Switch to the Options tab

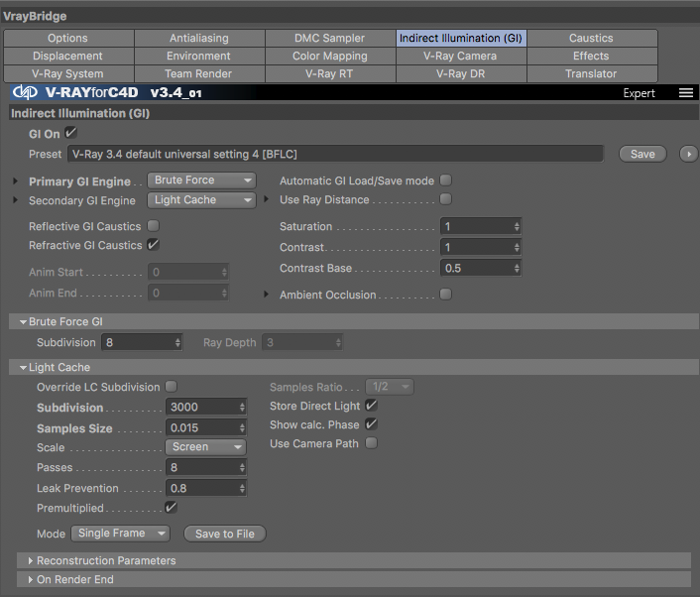(68, 38)
